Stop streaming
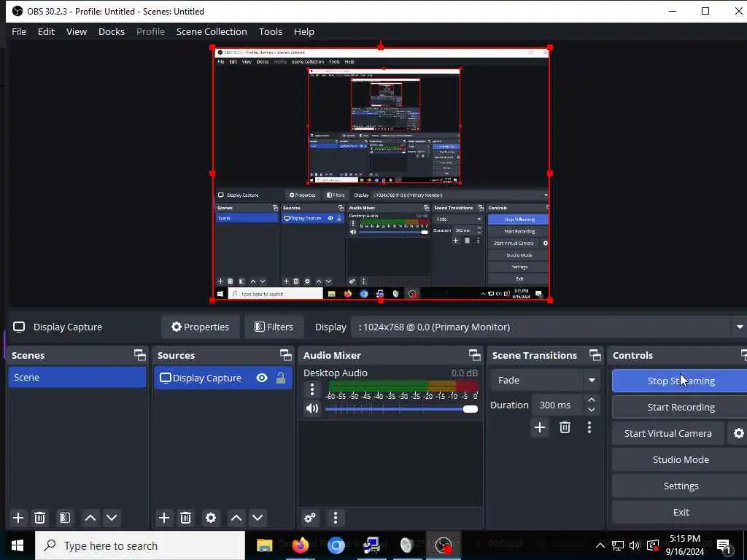Screen dimensions: 747x560 (681, 381)
